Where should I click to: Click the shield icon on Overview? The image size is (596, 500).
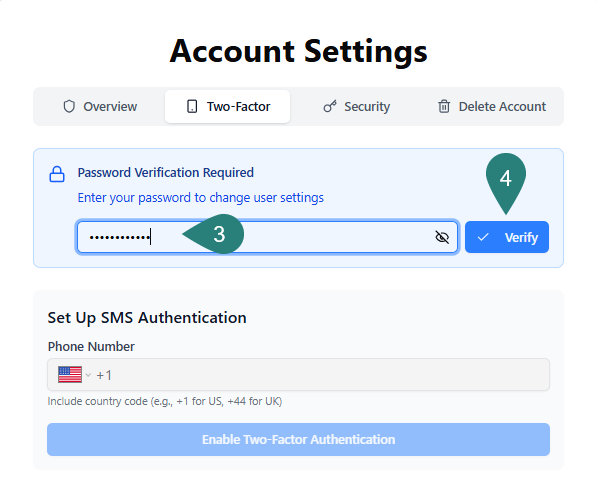(x=69, y=106)
